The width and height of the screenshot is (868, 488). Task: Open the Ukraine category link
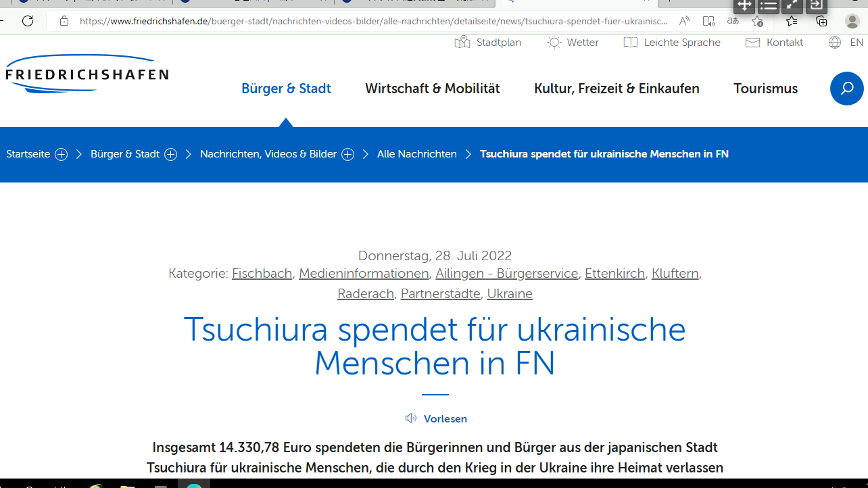(x=510, y=294)
